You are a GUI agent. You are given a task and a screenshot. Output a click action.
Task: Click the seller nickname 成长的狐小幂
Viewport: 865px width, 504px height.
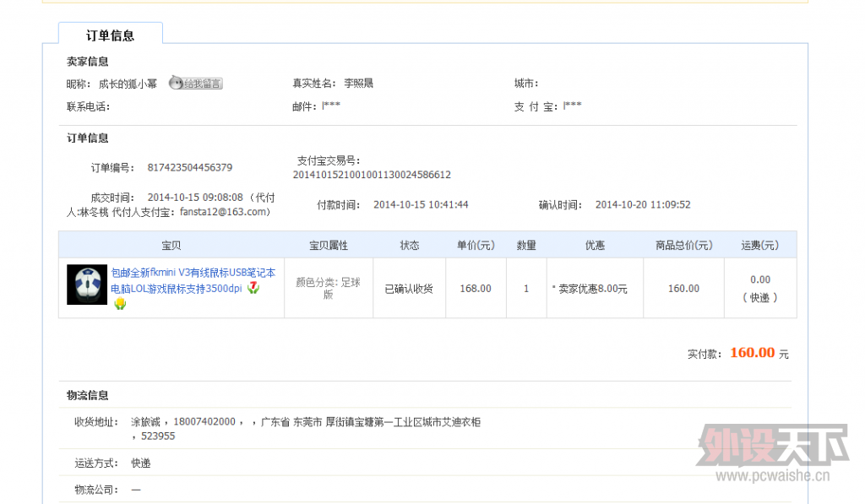(128, 84)
